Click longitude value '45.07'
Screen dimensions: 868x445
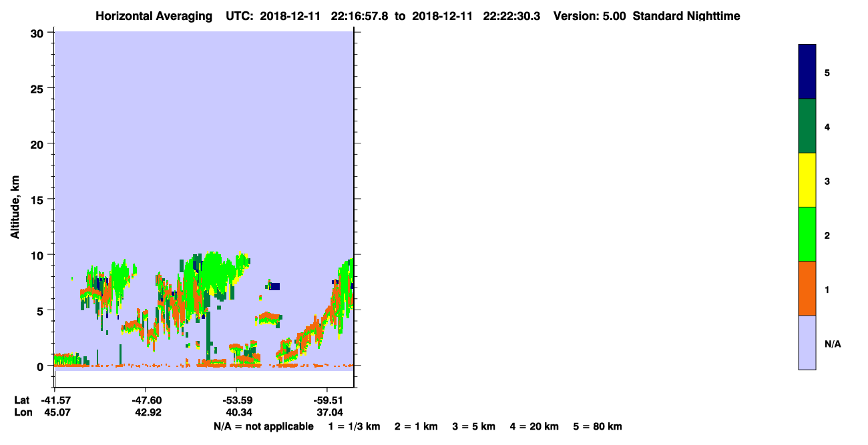pyautogui.click(x=56, y=413)
